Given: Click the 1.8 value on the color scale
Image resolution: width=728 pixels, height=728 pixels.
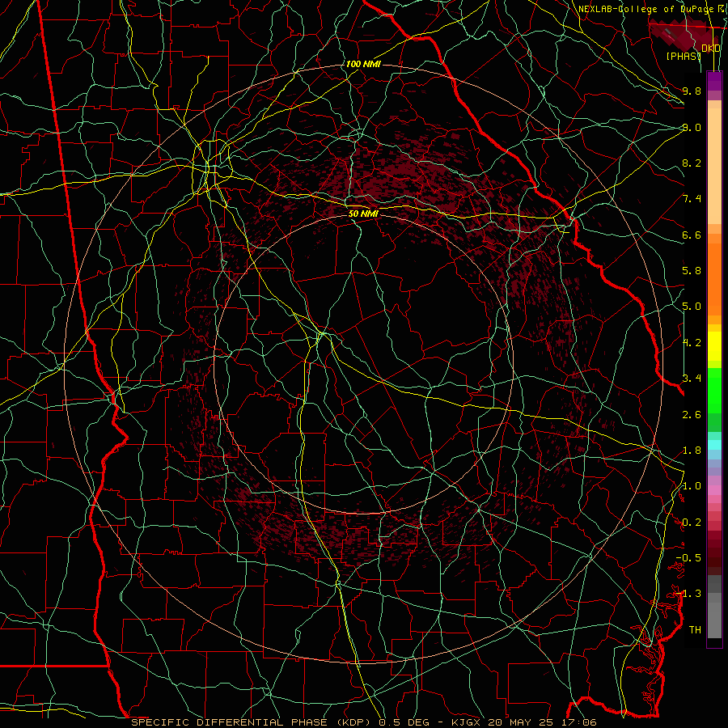Looking at the screenshot, I should click(692, 451).
